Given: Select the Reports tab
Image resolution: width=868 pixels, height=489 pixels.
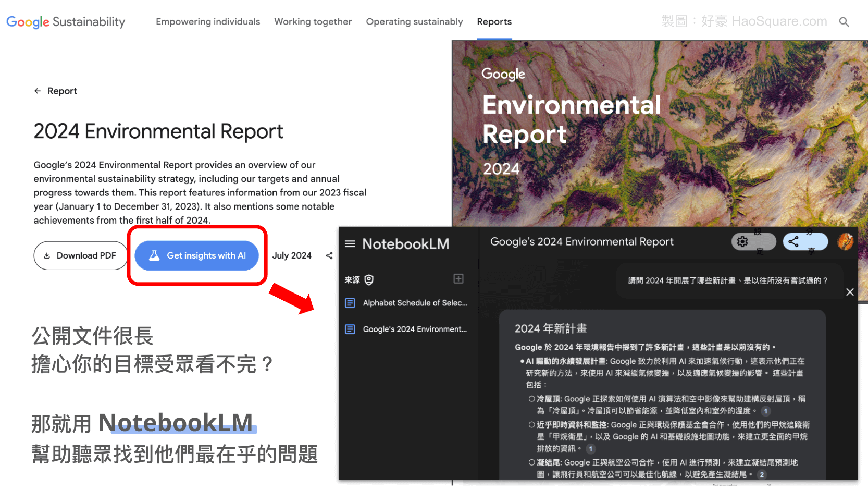Looking at the screenshot, I should 494,22.
